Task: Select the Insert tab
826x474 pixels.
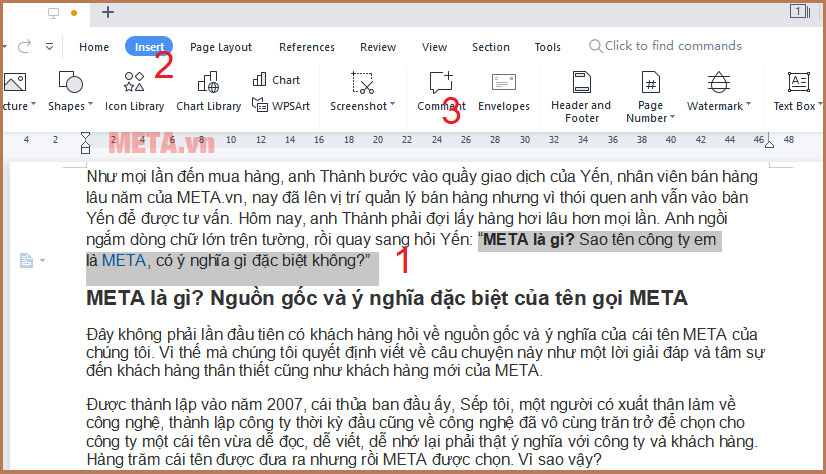Action: pos(149,47)
